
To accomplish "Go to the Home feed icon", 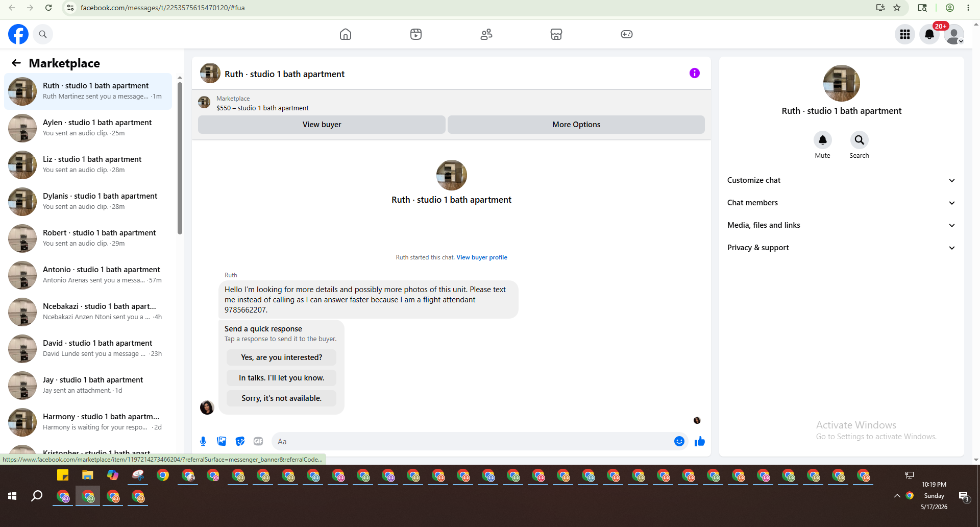I will [x=346, y=34].
